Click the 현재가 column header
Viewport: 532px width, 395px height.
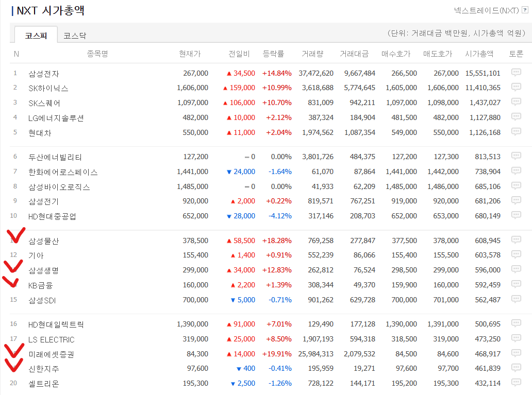[190, 54]
